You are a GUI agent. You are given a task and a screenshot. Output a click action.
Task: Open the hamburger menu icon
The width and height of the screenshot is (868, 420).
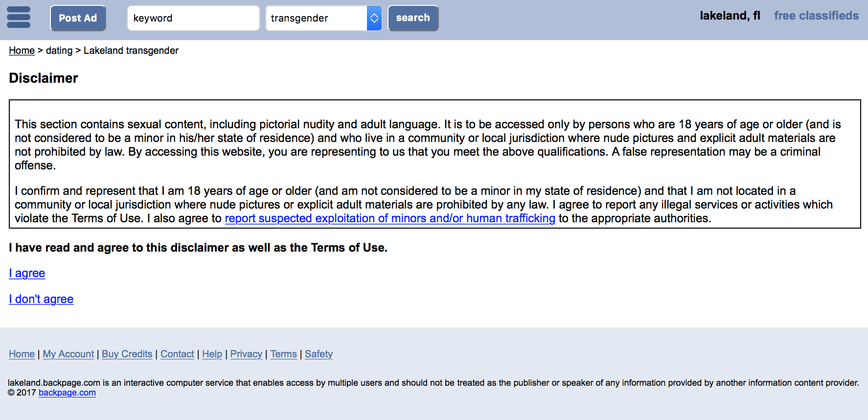[x=19, y=18]
